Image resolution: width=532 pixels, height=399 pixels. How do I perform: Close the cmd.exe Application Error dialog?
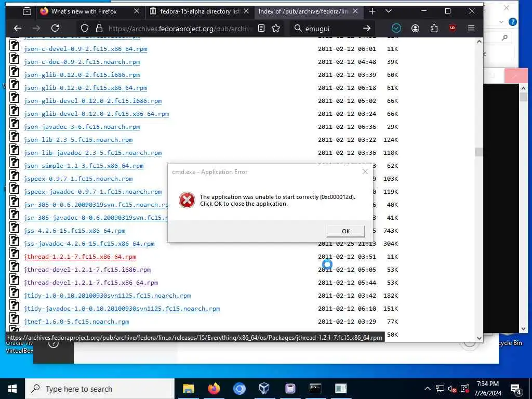365,171
